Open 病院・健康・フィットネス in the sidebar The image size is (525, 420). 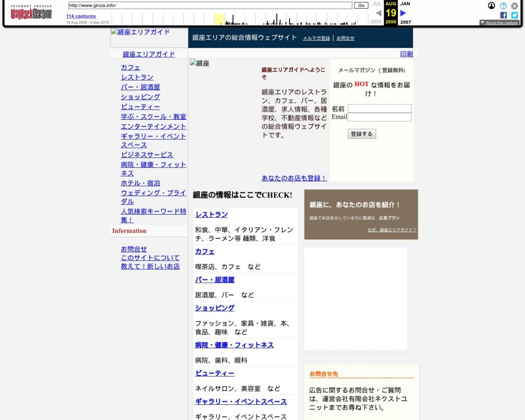pos(153,169)
